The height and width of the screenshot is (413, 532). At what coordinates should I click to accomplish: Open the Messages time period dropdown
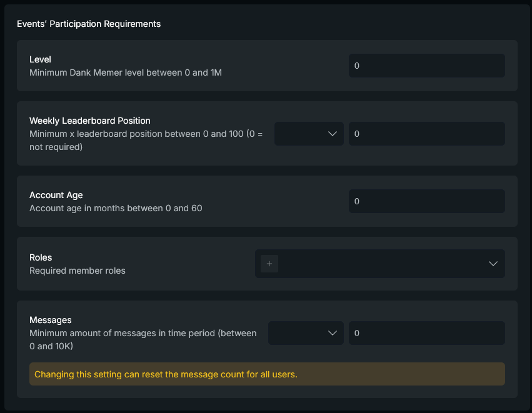306,333
